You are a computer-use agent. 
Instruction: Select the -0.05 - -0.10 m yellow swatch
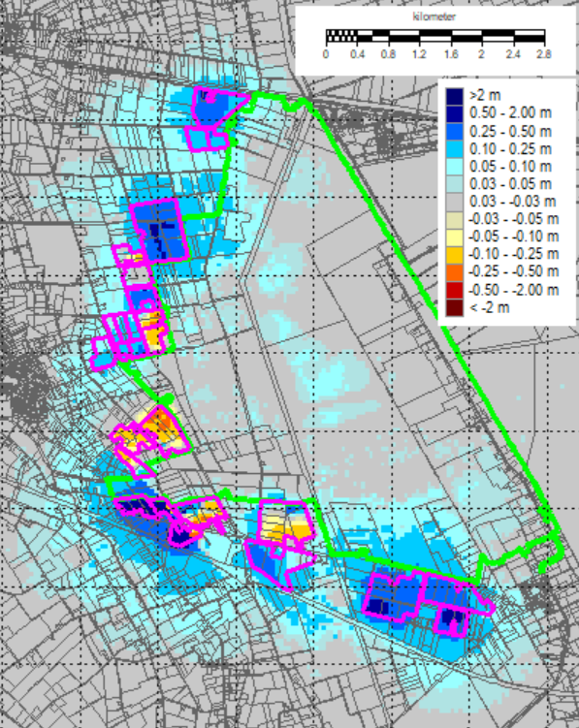[x=455, y=237]
